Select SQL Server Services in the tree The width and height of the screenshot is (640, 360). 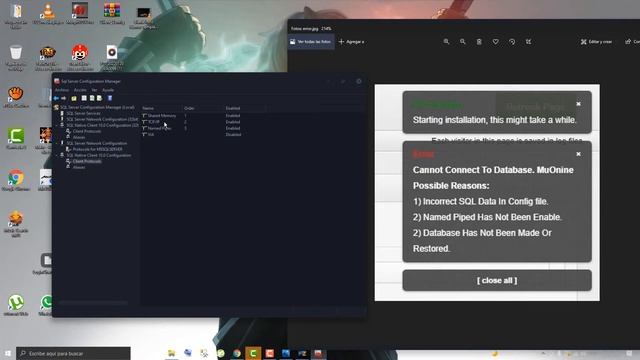click(83, 113)
